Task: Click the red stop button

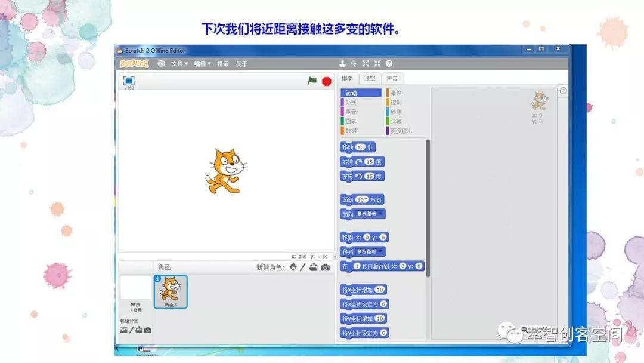Action: [327, 81]
